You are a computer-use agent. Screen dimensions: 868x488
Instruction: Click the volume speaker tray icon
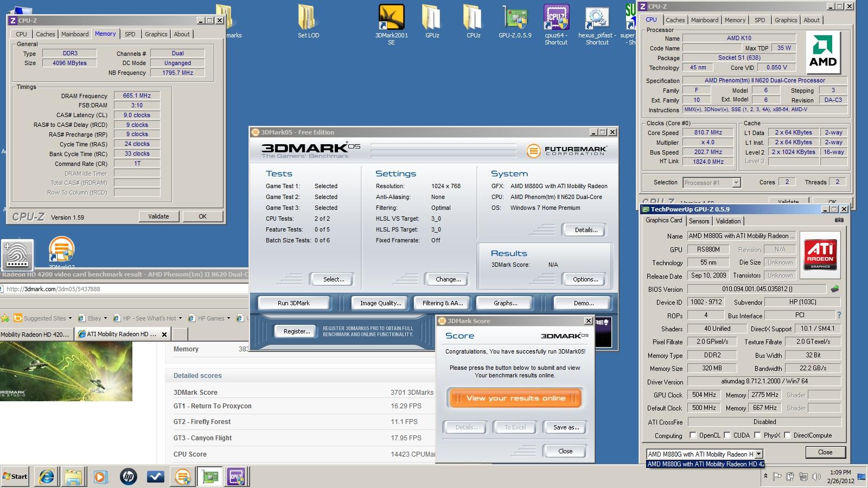coord(816,477)
